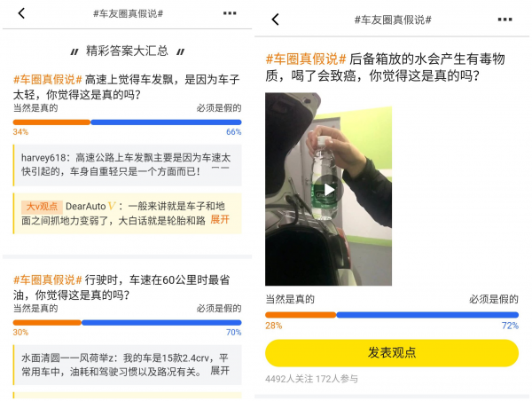Vote 当然是真的 on 60km fuel question

35,309
